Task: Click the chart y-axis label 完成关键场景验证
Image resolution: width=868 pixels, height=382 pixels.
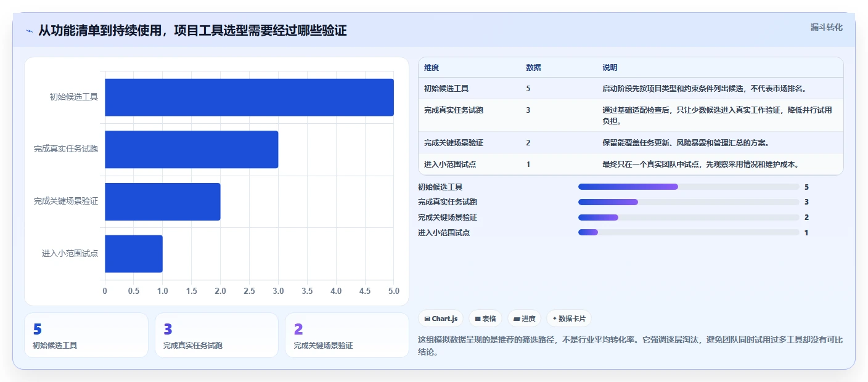Action: pos(66,201)
